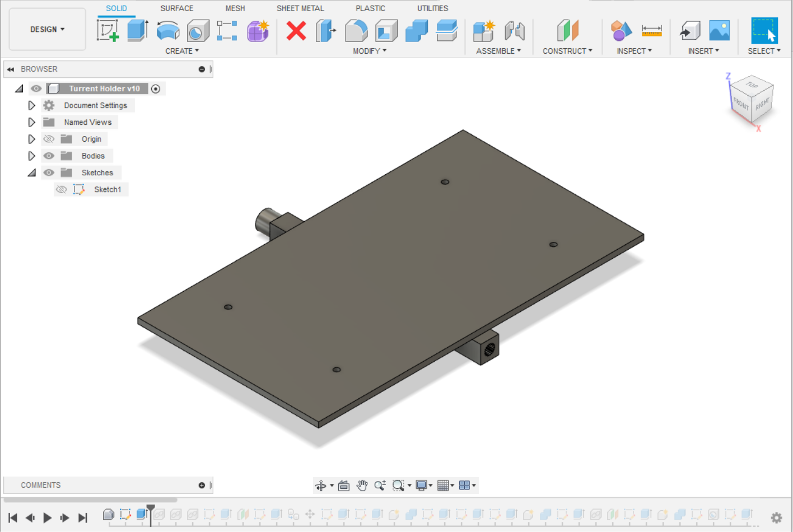Click the red X Delete icon
Image resolution: width=793 pixels, height=532 pixels.
[x=296, y=30]
